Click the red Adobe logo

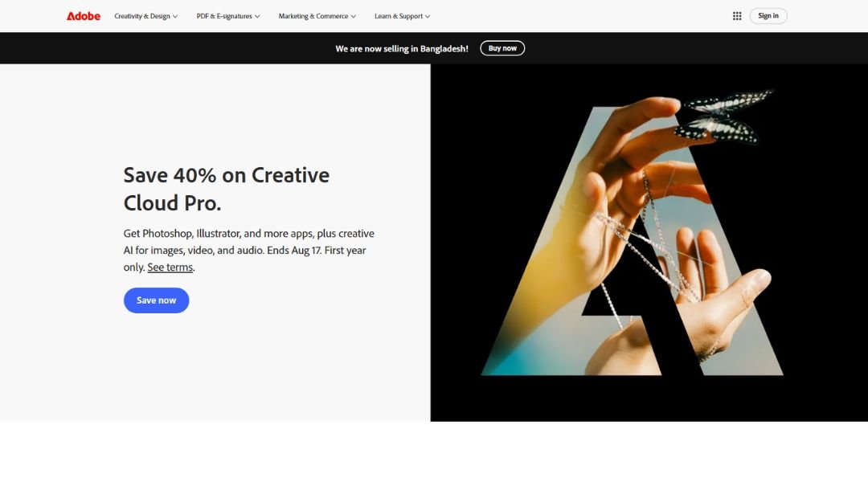click(83, 16)
